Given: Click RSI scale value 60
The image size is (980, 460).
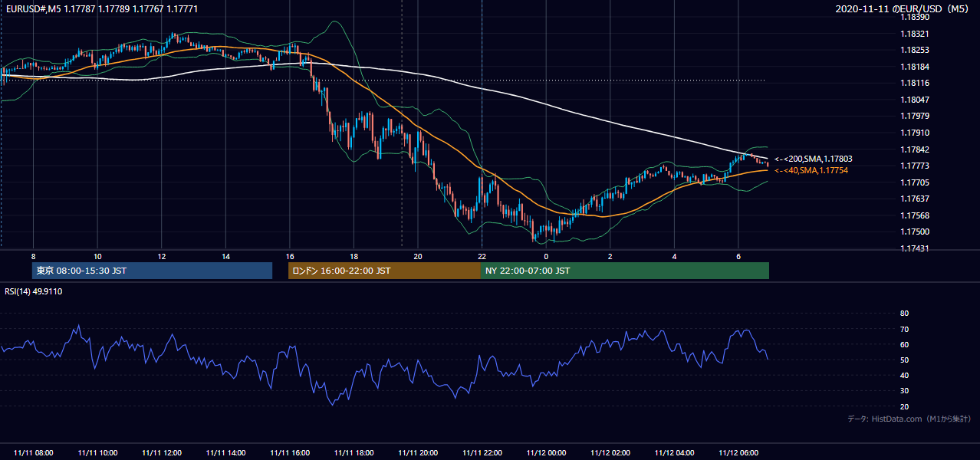Looking at the screenshot, I should click(904, 344).
